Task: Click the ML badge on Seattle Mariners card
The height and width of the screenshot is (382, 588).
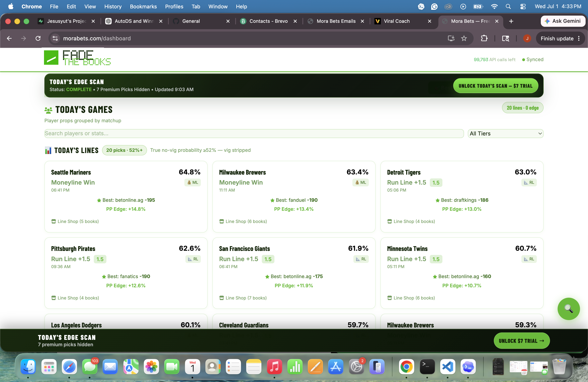Action: (x=193, y=183)
